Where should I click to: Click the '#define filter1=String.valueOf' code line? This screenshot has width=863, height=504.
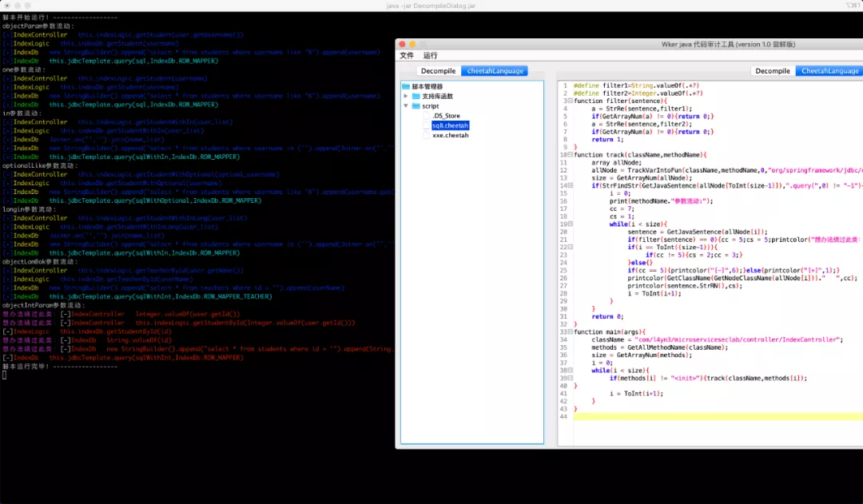pyautogui.click(x=636, y=85)
